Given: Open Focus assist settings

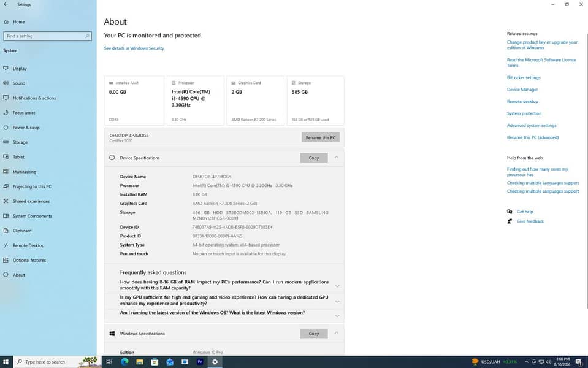Looking at the screenshot, I should tap(24, 112).
